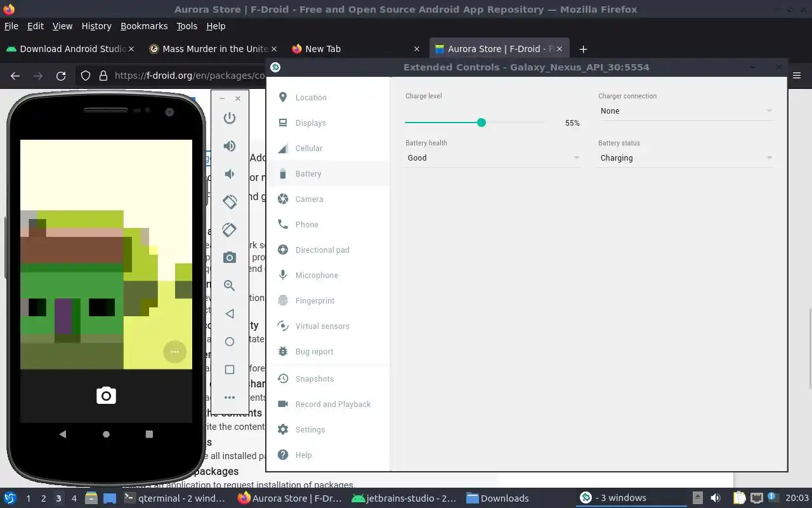This screenshot has height=508, width=812.
Task: Open the Firefox View menu
Action: tap(62, 26)
